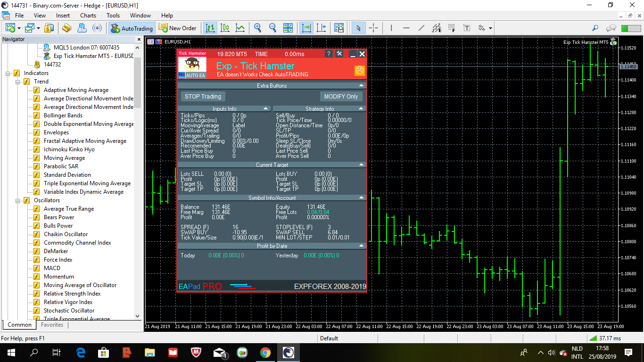Click the New Order button
The height and width of the screenshot is (362, 644).
click(x=177, y=28)
